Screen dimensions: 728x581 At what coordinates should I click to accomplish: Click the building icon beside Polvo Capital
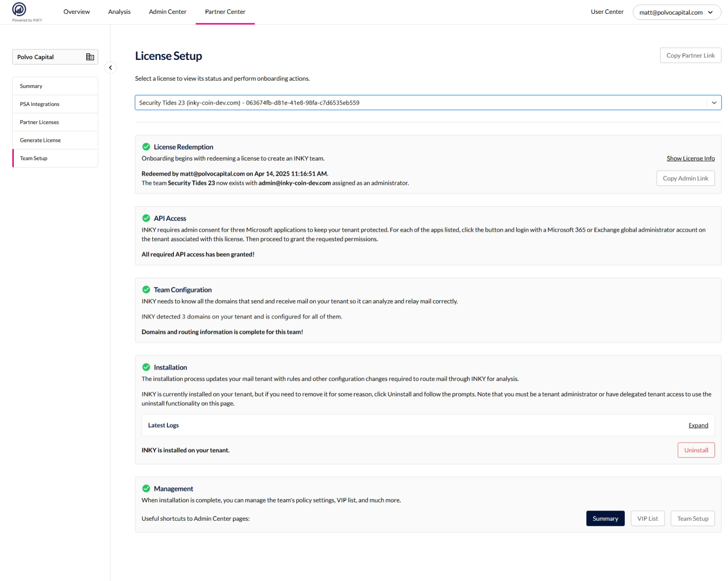(x=90, y=57)
